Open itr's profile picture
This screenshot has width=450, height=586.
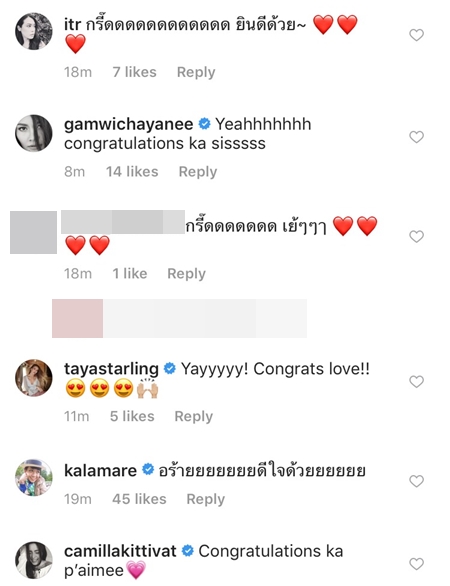(x=34, y=31)
